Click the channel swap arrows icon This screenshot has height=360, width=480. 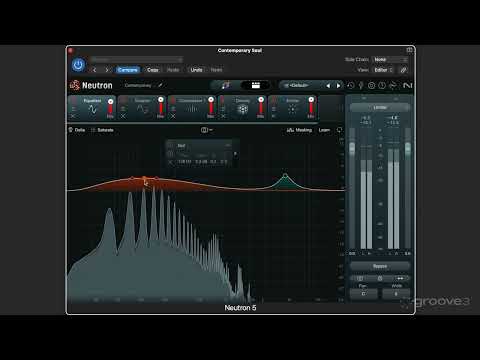[400, 278]
